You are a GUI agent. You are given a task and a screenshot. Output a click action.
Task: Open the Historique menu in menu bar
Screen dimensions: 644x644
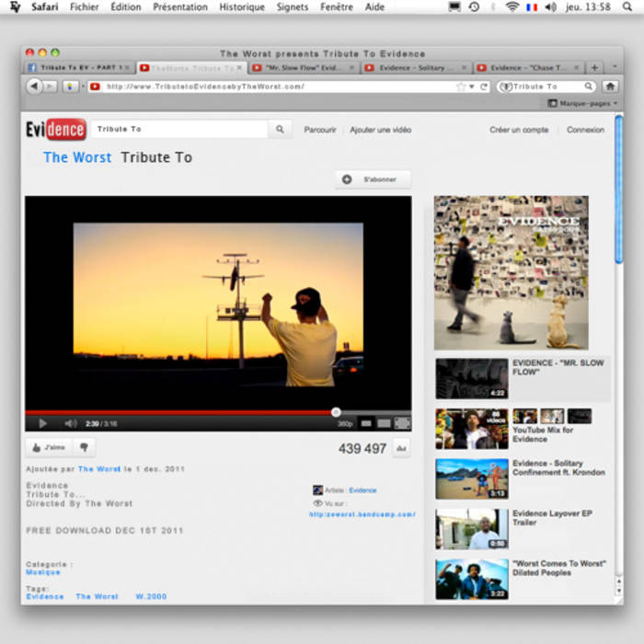pyautogui.click(x=242, y=6)
